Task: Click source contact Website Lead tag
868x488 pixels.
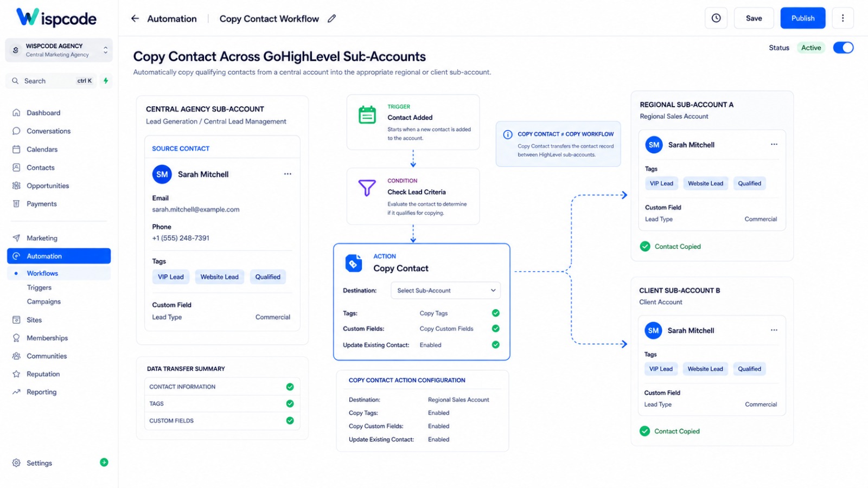Action: [x=220, y=277]
